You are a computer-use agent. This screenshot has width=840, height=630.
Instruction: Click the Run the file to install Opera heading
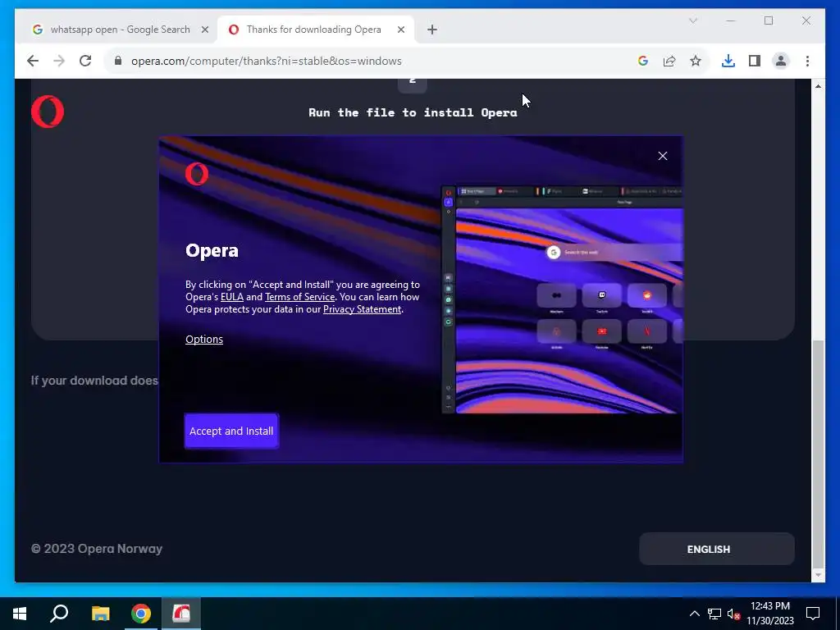(x=413, y=112)
